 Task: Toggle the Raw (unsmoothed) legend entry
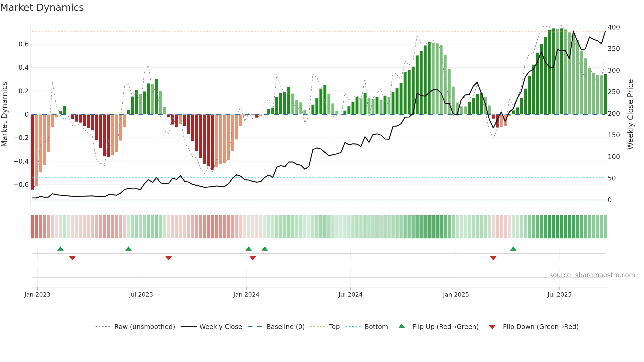pos(135,327)
